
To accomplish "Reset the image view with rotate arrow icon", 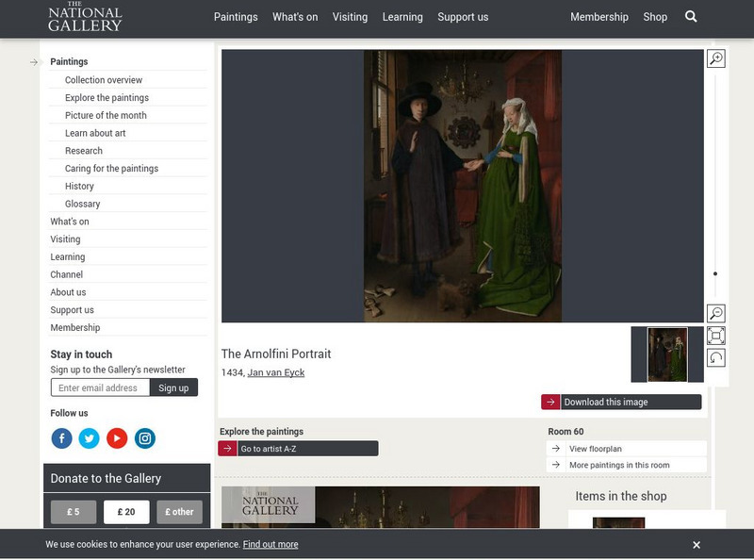I will (x=715, y=357).
